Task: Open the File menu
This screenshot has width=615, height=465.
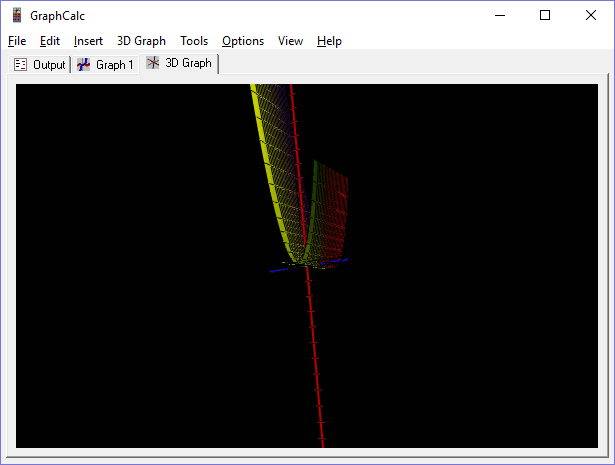Action: coord(17,41)
